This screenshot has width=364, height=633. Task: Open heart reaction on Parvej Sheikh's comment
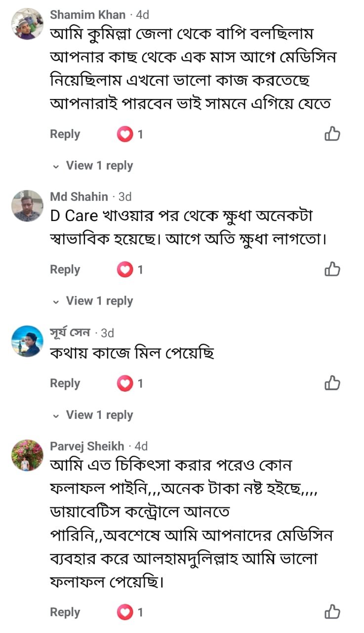coord(125,612)
